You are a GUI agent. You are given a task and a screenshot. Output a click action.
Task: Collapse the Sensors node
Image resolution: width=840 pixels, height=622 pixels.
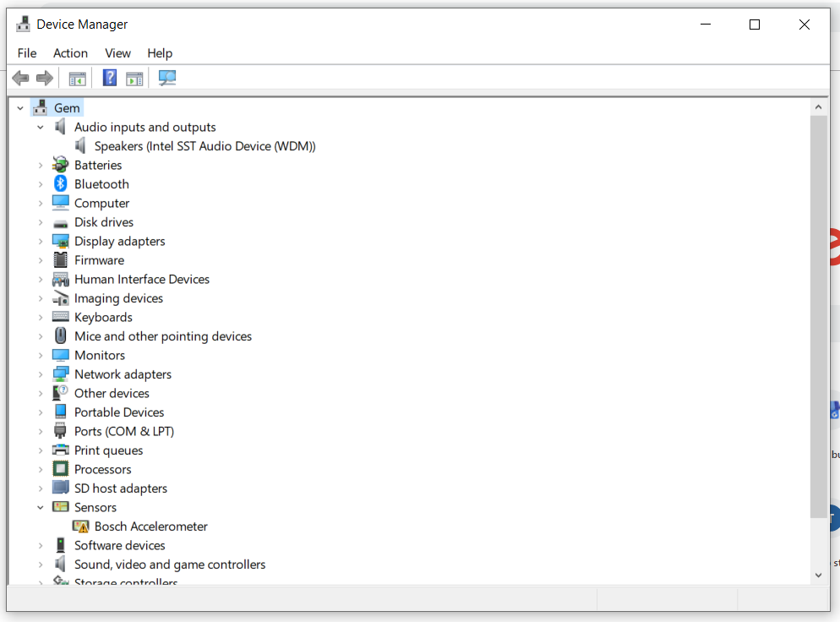tap(41, 507)
